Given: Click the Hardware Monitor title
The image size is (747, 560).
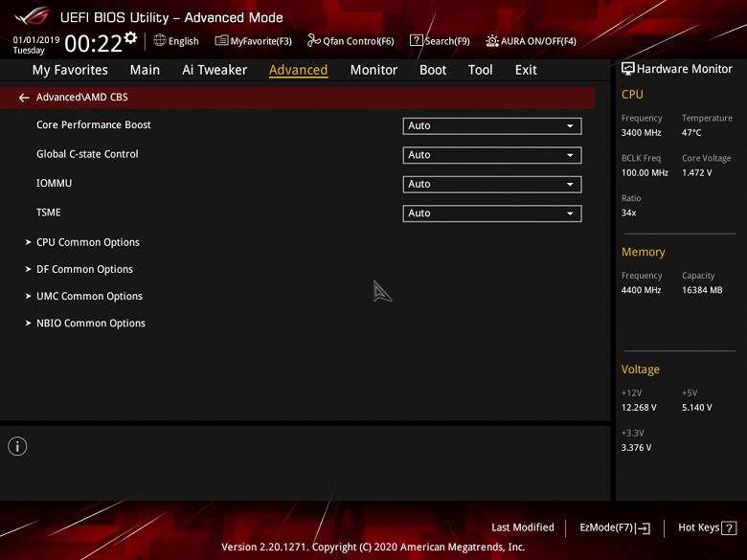Looking at the screenshot, I should pyautogui.click(x=684, y=69).
